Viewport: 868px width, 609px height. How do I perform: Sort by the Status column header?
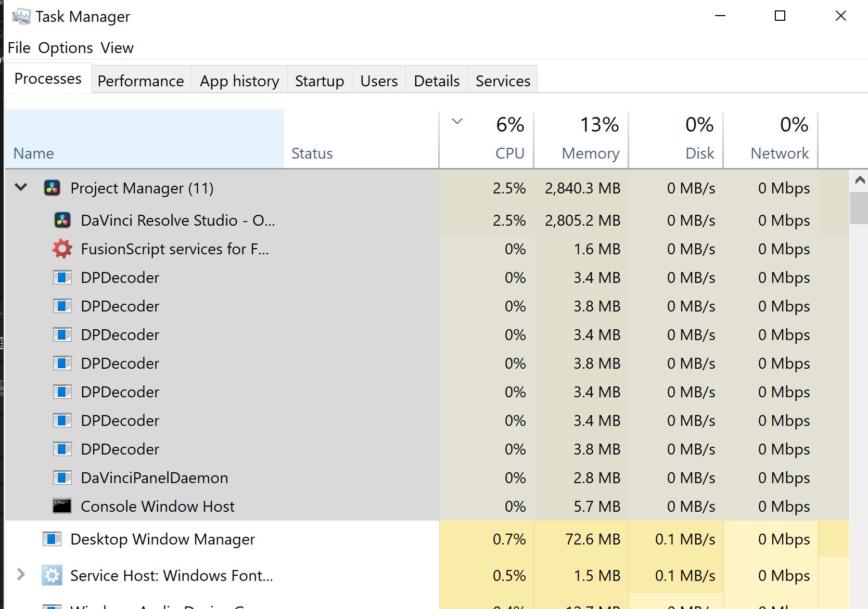361,139
